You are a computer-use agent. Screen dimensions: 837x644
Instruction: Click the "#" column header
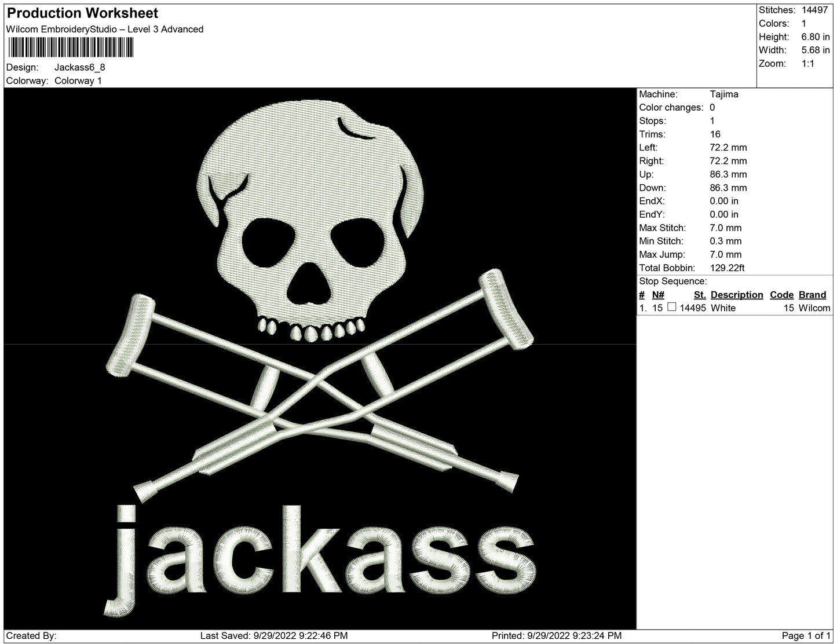(642, 295)
